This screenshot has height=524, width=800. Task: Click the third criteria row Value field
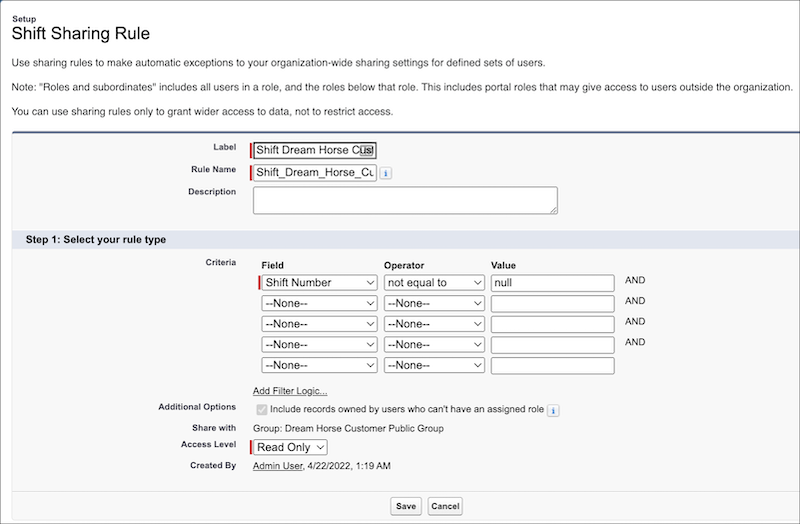coord(553,324)
